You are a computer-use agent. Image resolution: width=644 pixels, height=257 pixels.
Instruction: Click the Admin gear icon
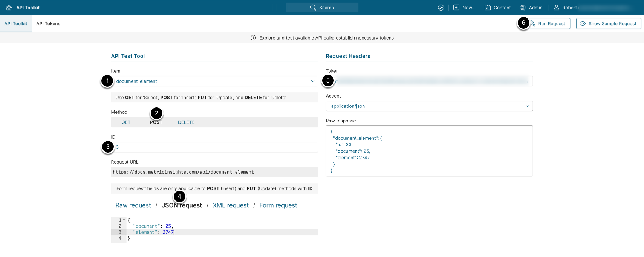[523, 8]
